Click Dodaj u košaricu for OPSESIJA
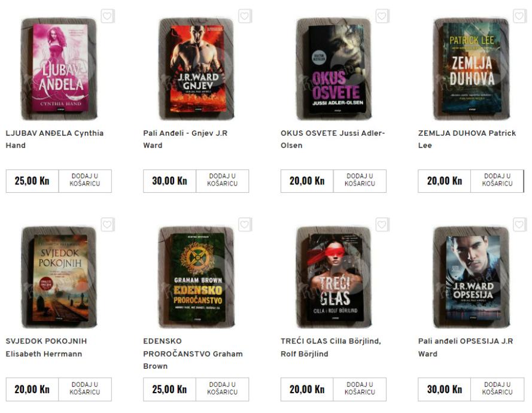The width and height of the screenshot is (532, 413). [497, 389]
